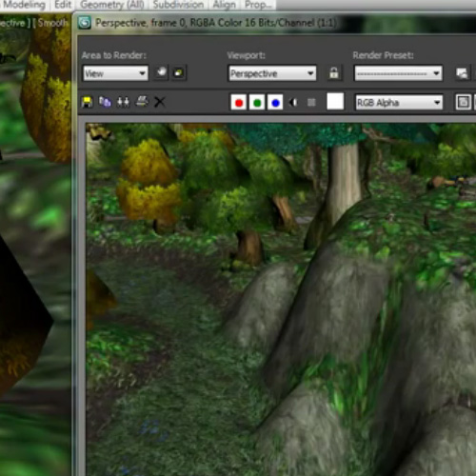Display the alpha channel

pos(293,102)
